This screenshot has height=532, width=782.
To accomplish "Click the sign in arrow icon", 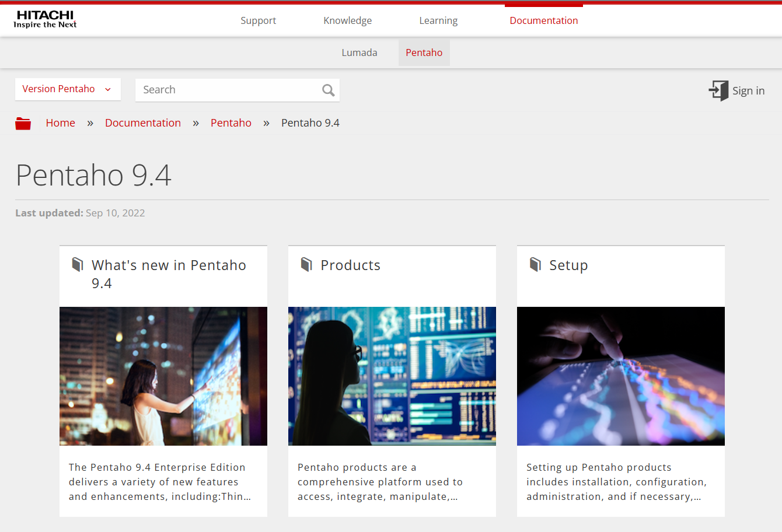I will point(718,90).
